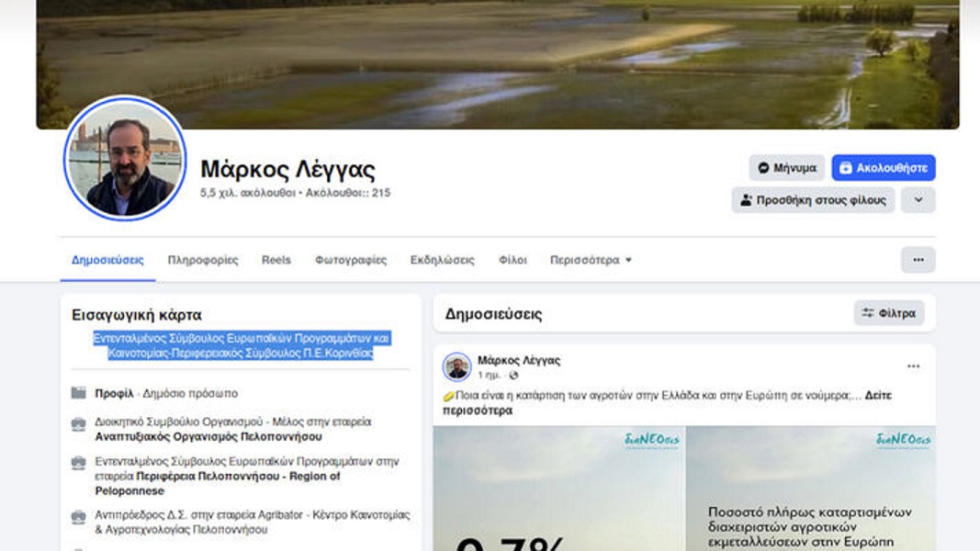Viewport: 980px width, 551px height.
Task: Switch to the Reels tab
Action: (276, 260)
